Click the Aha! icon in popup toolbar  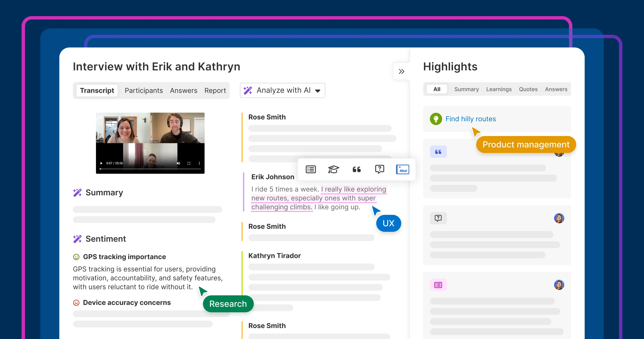pos(402,169)
